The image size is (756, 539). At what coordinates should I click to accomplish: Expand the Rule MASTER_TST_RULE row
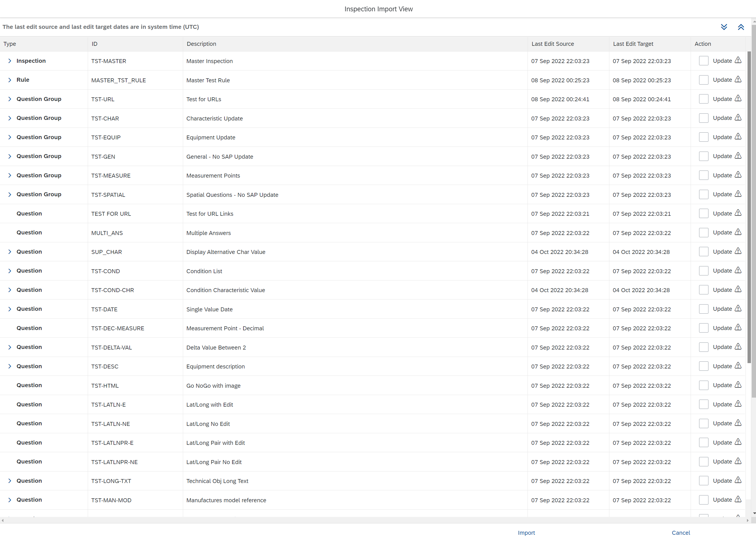[x=10, y=80]
